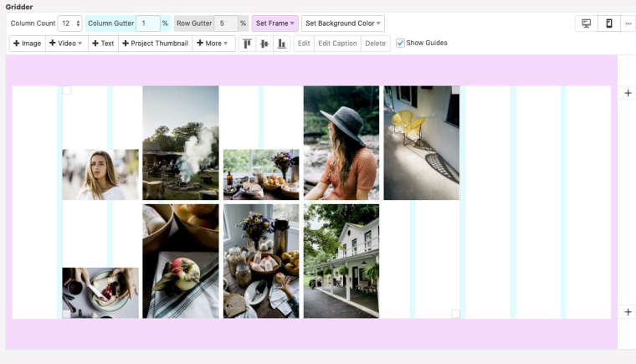Screen dimensions: 636x364
Task: Align selected items to bottom
Action: coord(281,44)
